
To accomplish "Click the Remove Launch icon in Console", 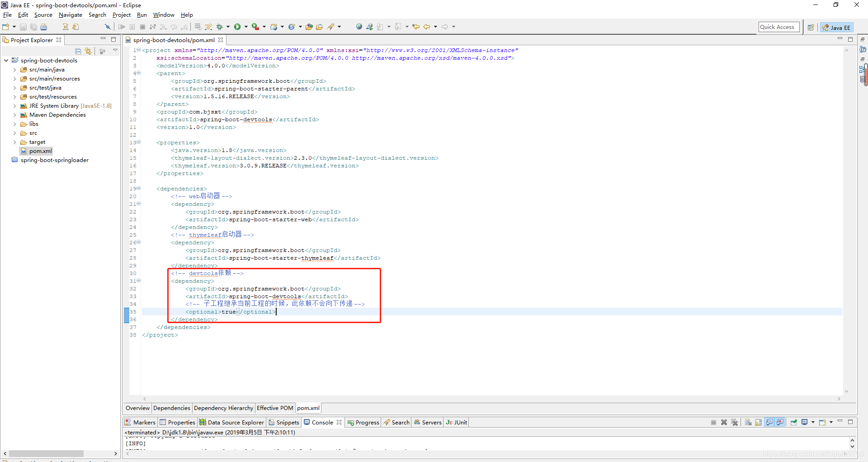I will [x=724, y=422].
